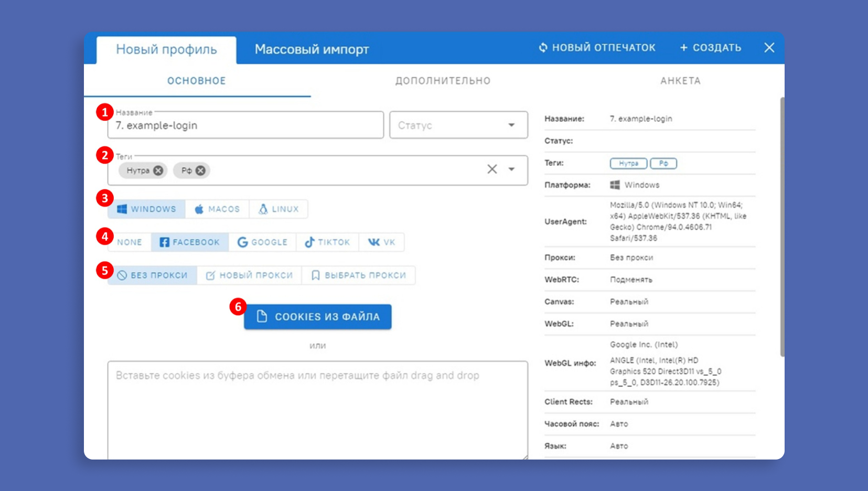Click the file icon on cookies button
Image resolution: width=868 pixels, height=491 pixels.
pos(262,316)
